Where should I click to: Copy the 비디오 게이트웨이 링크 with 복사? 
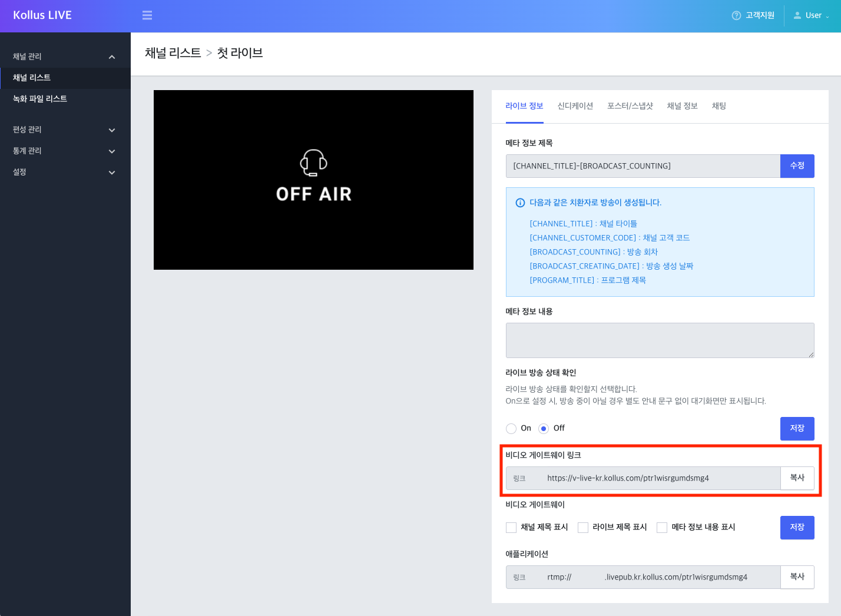[x=797, y=478]
